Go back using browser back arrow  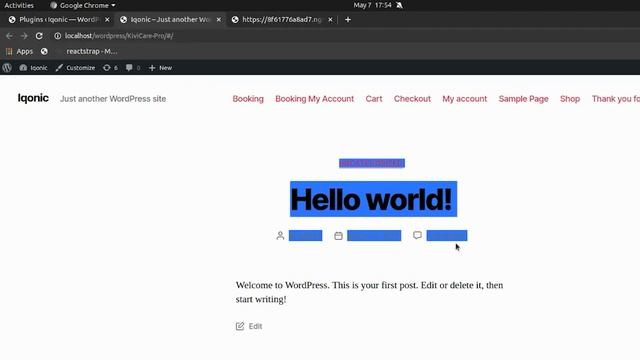[x=9, y=36]
